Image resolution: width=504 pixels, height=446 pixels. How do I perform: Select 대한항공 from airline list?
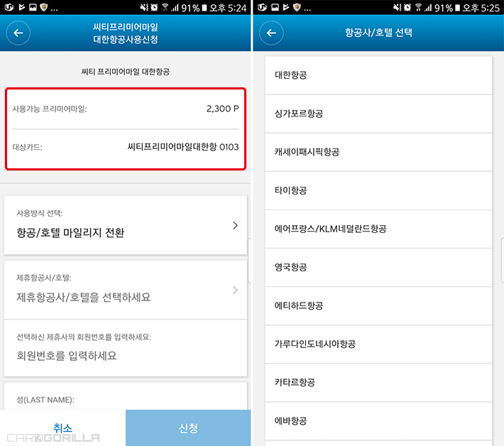378,75
